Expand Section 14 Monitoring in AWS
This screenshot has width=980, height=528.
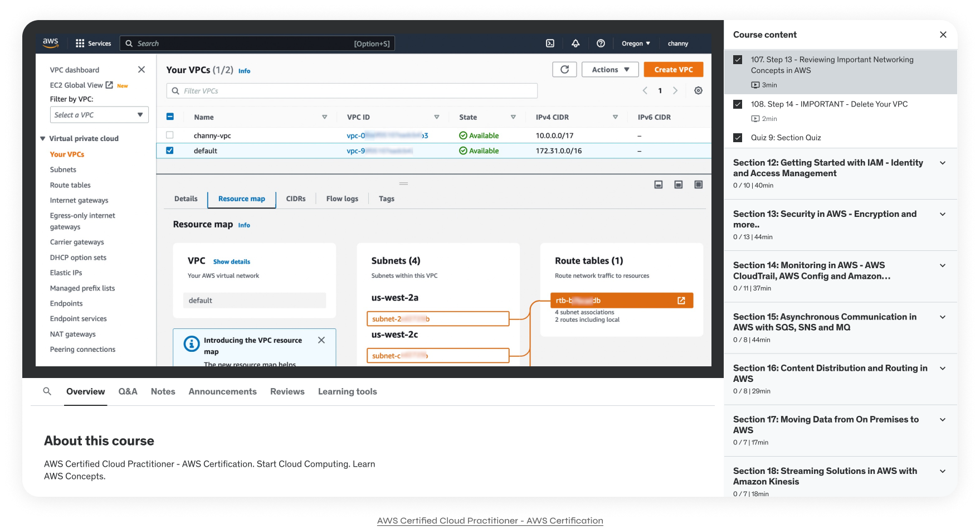[943, 265]
